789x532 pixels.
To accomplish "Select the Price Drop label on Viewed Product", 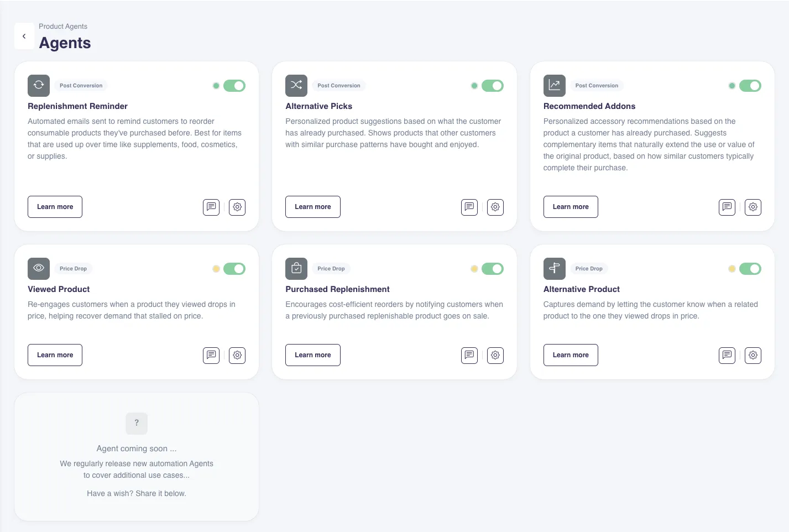I will click(73, 268).
